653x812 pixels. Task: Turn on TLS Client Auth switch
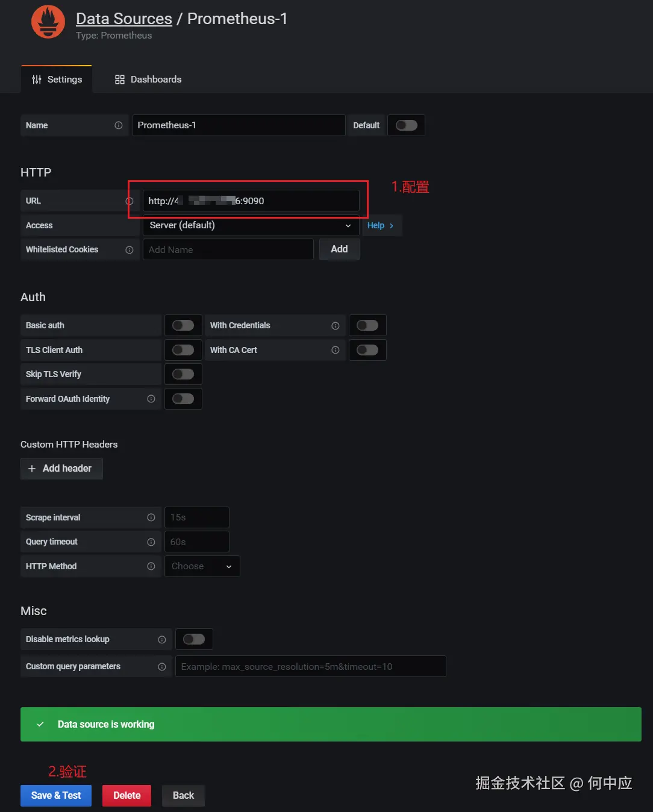click(x=183, y=350)
